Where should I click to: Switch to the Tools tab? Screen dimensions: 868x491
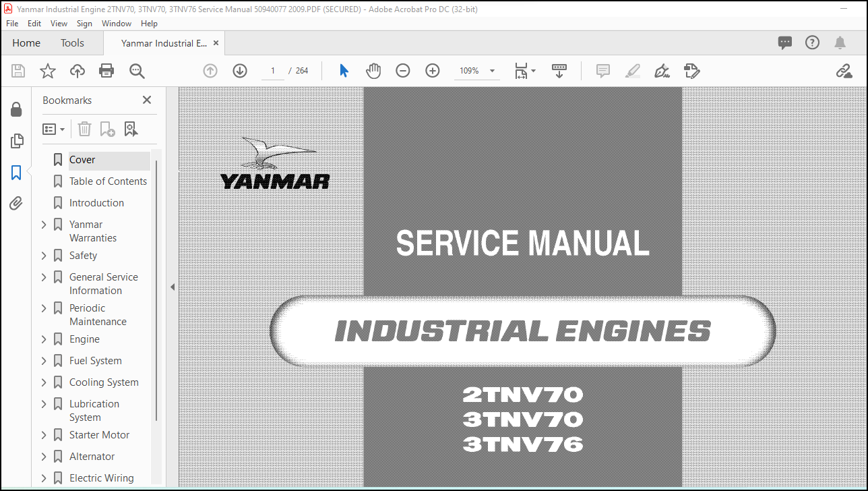(72, 43)
